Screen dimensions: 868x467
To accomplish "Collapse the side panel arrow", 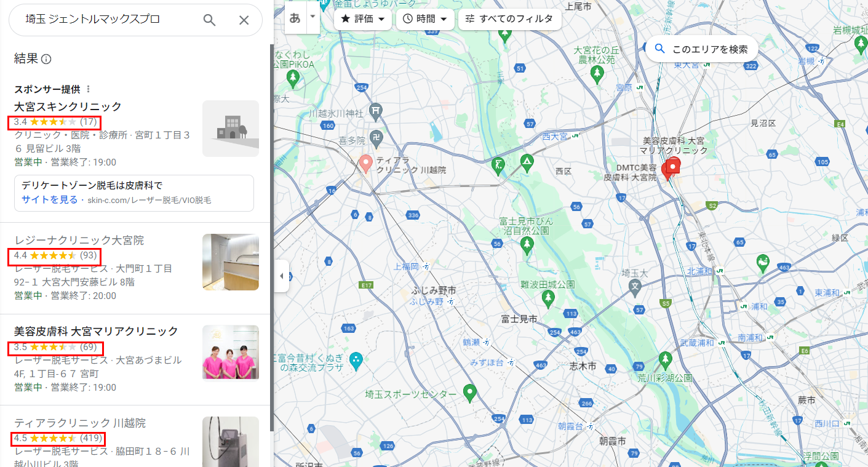I will (282, 276).
